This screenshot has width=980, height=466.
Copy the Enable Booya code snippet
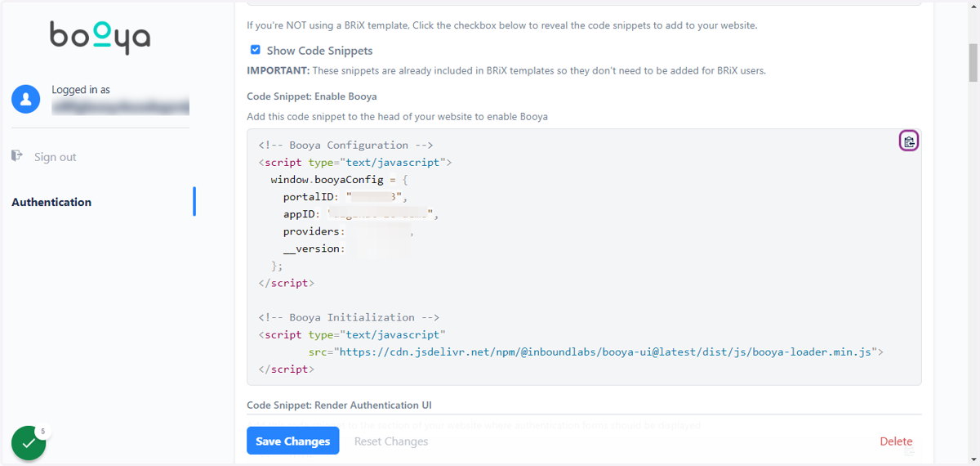tap(909, 141)
